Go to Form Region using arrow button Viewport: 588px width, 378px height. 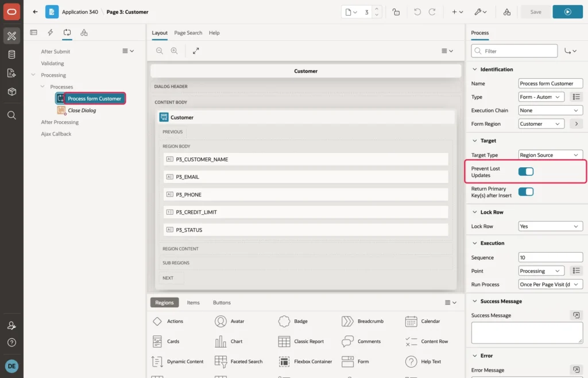point(576,124)
